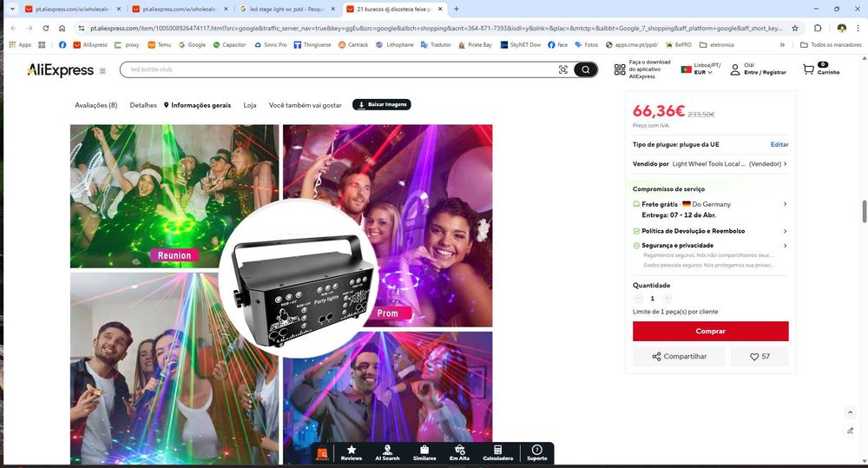Open the Chrome profile avatar
Image resolution: width=868 pixels, height=468 pixels.
pyautogui.click(x=841, y=29)
